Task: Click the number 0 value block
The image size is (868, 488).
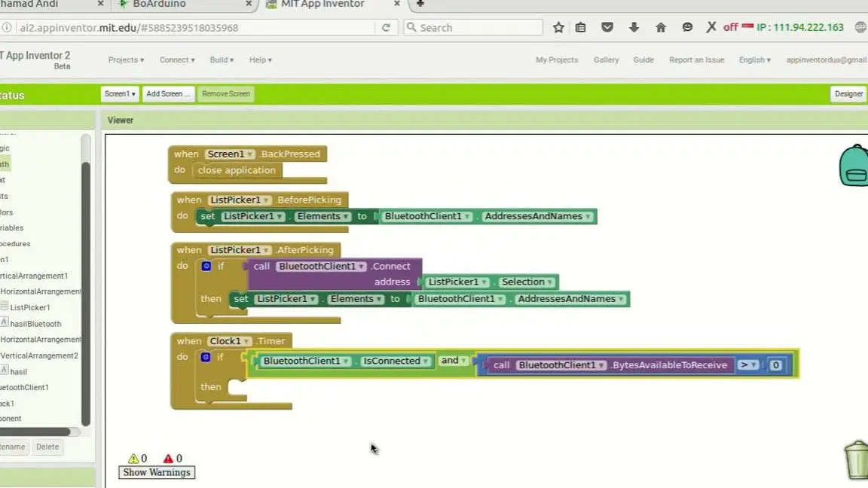Action: tap(775, 365)
